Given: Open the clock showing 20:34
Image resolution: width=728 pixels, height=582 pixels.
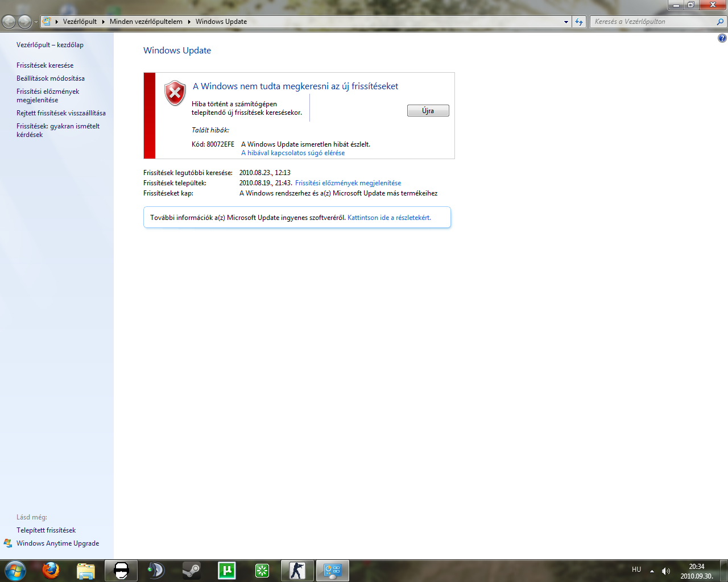Looking at the screenshot, I should tap(697, 571).
